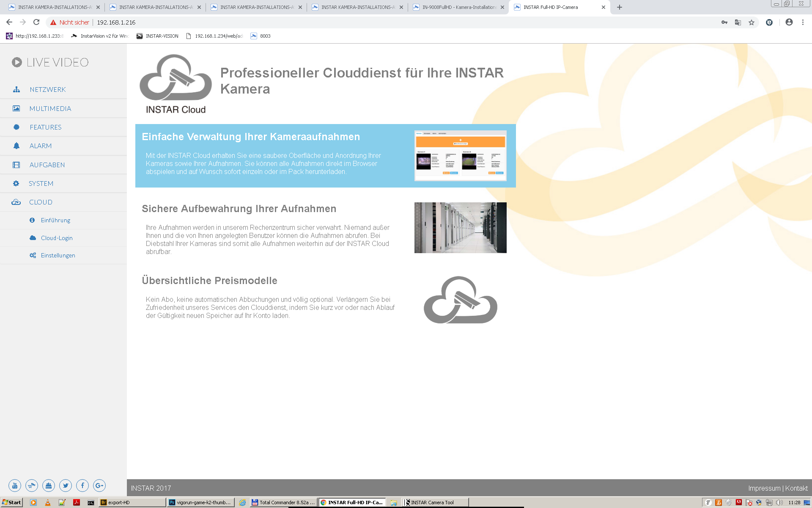812x508 pixels.
Task: Click the film icon beside AUFGABEN
Action: [16, 165]
